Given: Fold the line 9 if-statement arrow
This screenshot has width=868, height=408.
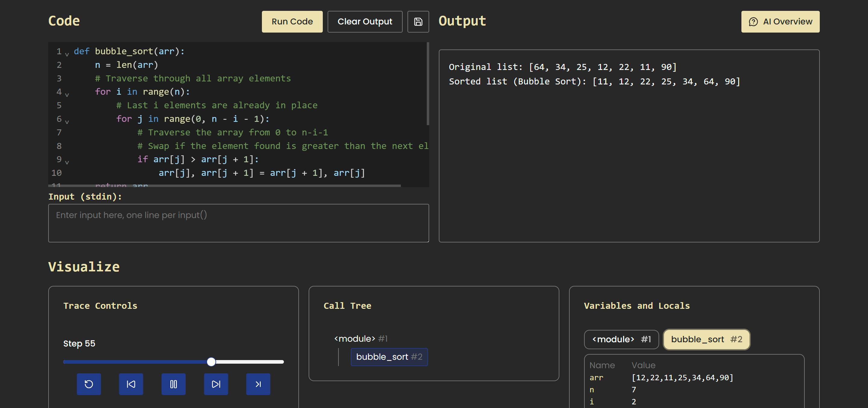Looking at the screenshot, I should [67, 162].
